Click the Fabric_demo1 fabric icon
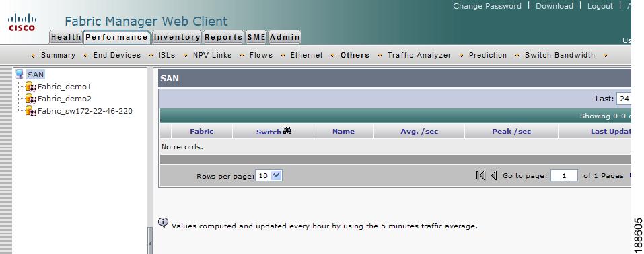The image size is (644, 254). click(x=31, y=87)
